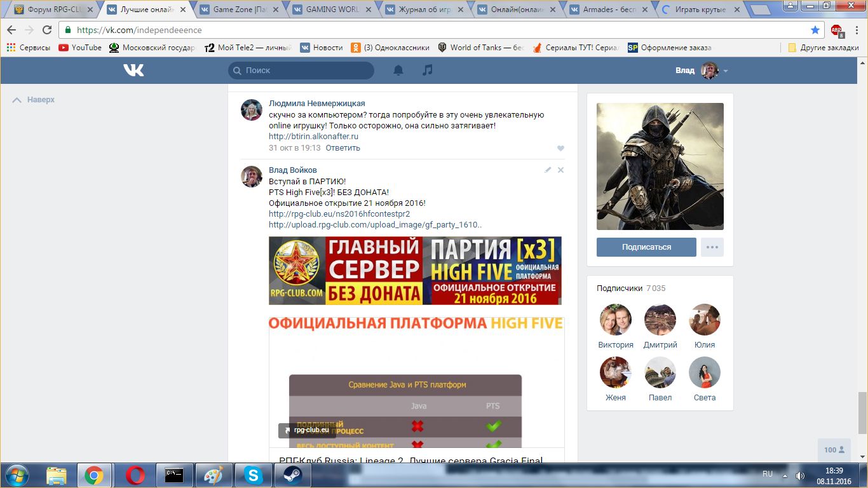The height and width of the screenshot is (488, 868).
Task: Click the 31 окт в 19:13 comment timestamp
Action: click(295, 148)
